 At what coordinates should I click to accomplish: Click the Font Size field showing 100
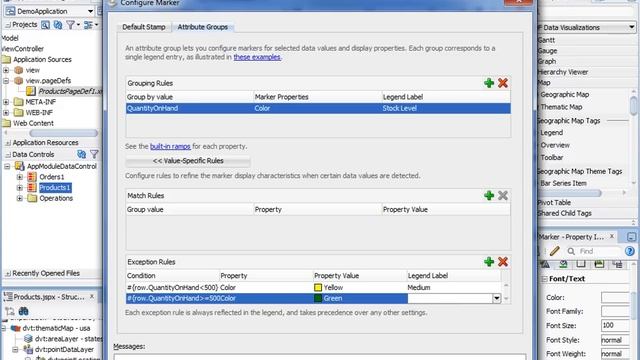[x=616, y=325]
